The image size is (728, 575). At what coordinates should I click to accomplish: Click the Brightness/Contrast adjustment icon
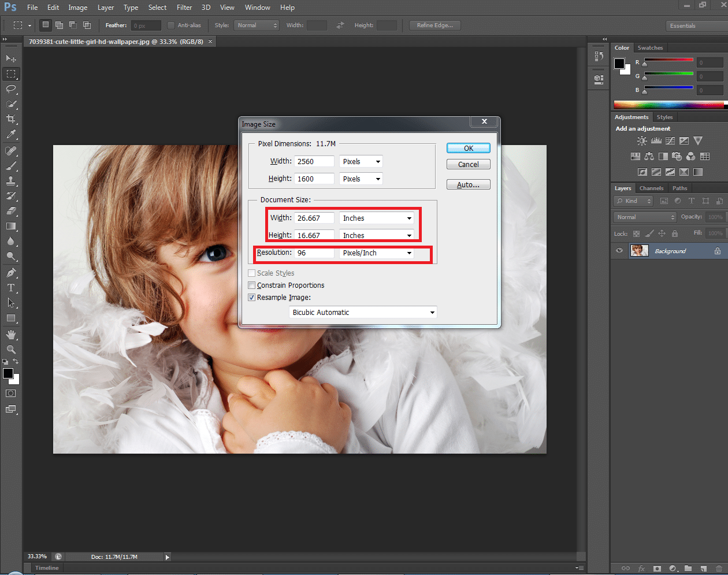[x=642, y=141]
